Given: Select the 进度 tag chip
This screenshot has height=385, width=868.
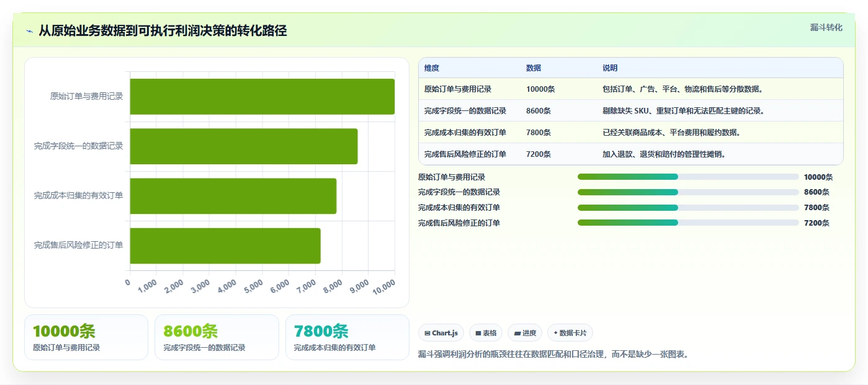Looking at the screenshot, I should point(525,333).
